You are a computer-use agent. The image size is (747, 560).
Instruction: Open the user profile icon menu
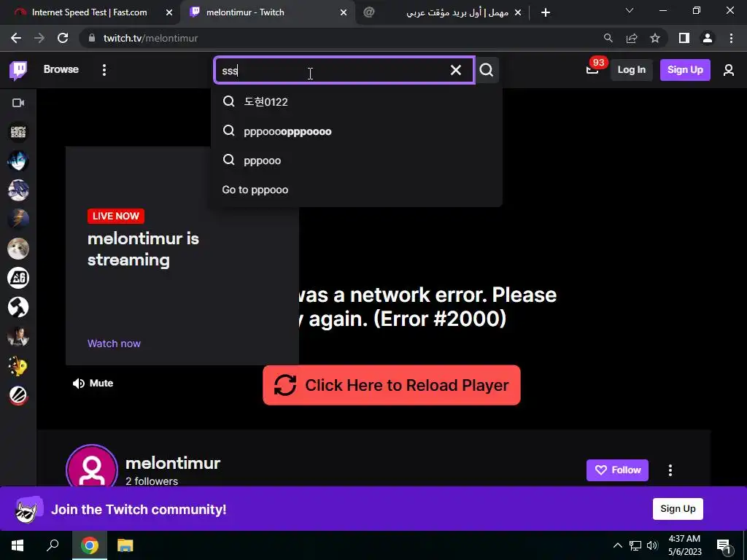pos(729,70)
